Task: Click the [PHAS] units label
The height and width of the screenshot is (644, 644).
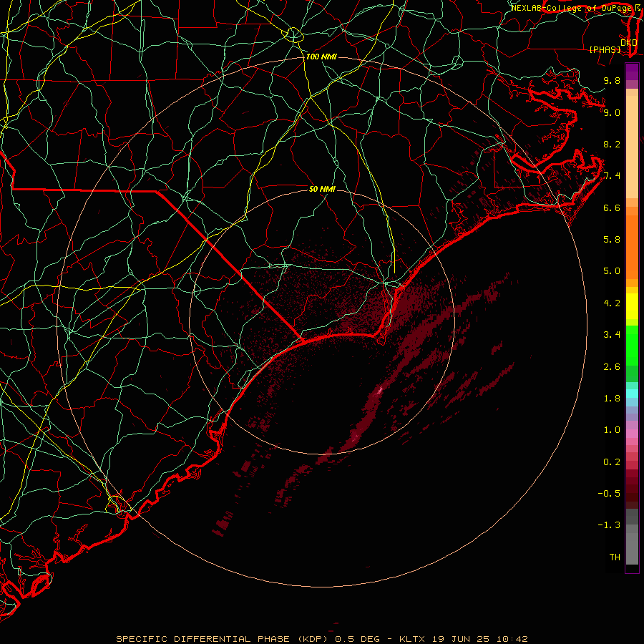Action: [605, 49]
